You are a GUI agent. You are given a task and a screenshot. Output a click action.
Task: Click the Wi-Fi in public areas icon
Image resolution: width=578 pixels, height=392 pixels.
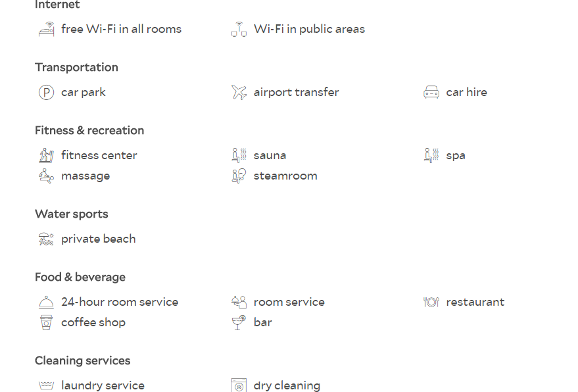(239, 29)
